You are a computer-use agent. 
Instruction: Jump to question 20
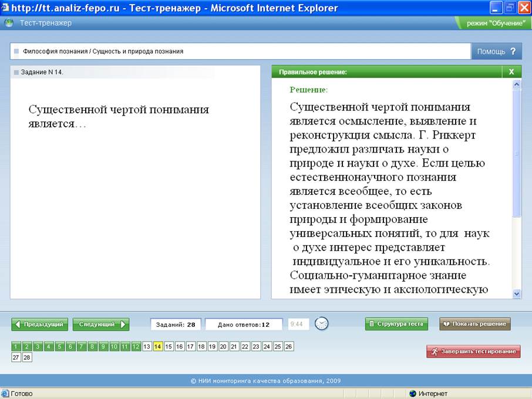tap(223, 346)
